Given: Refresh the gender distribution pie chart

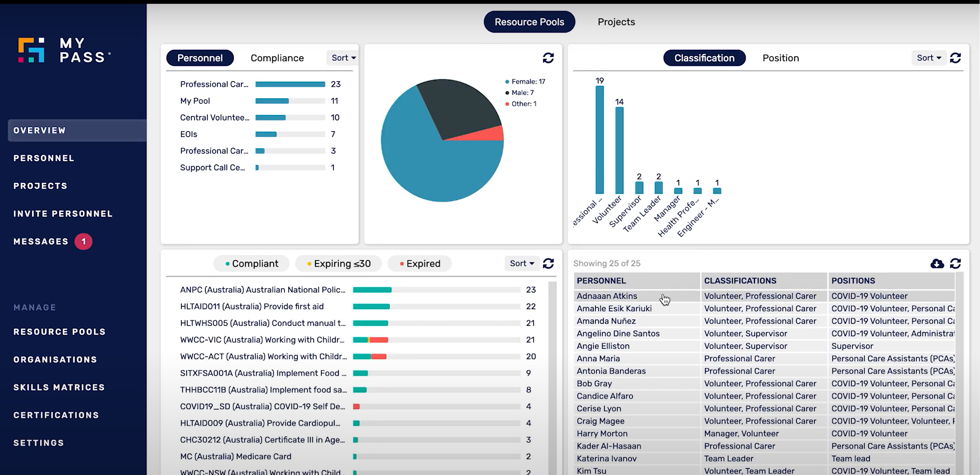Looking at the screenshot, I should tap(548, 58).
